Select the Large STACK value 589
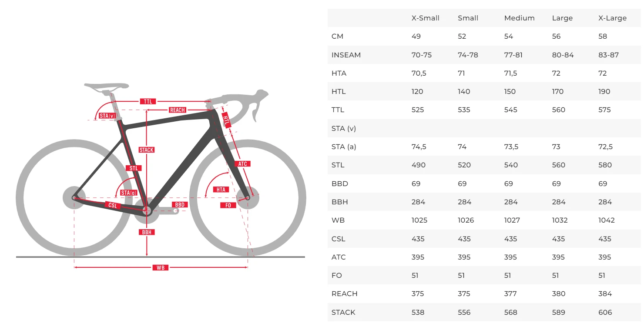This screenshot has width=644, height=330. click(x=559, y=313)
